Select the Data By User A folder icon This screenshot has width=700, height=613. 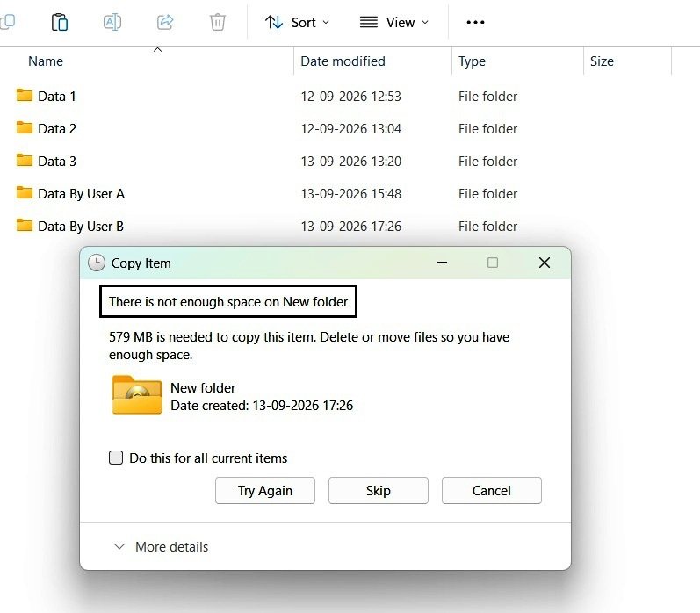pyautogui.click(x=24, y=192)
